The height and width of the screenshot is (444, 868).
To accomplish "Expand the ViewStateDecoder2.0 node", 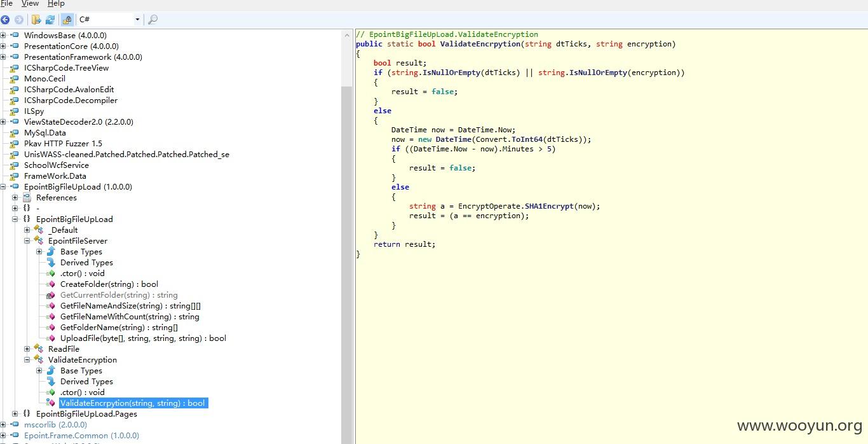I will pos(3,122).
